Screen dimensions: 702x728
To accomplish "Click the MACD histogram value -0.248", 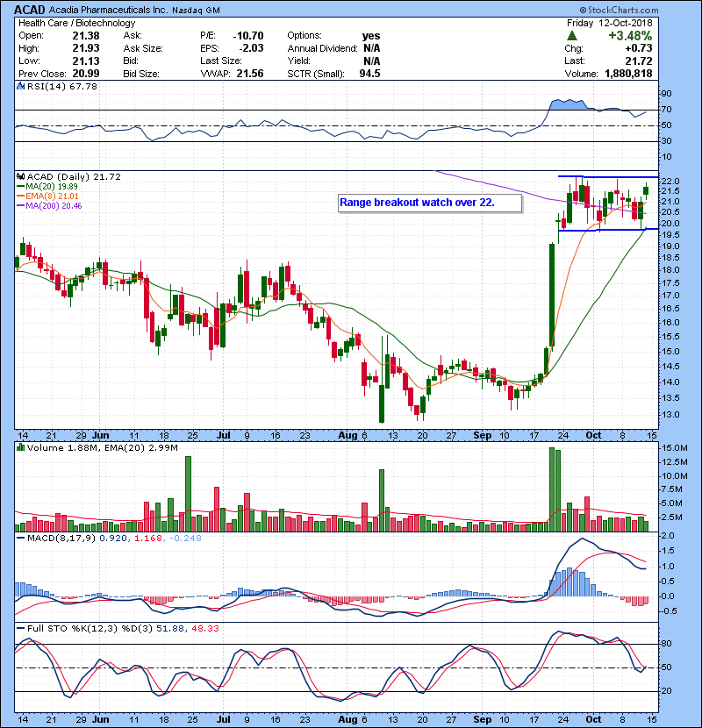I will (185, 539).
